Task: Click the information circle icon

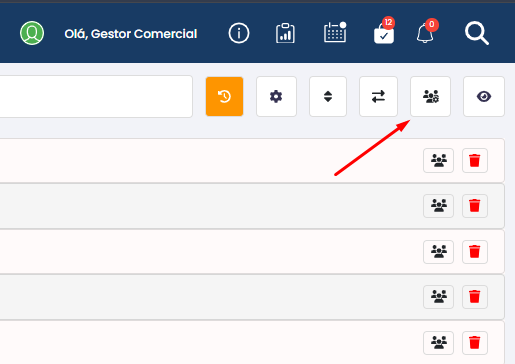Action: 239,33
